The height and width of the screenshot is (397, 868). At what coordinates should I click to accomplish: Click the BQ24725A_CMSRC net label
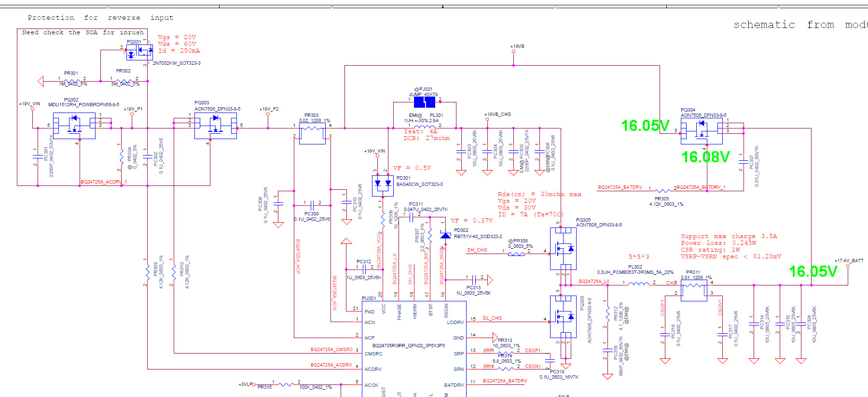click(331, 350)
